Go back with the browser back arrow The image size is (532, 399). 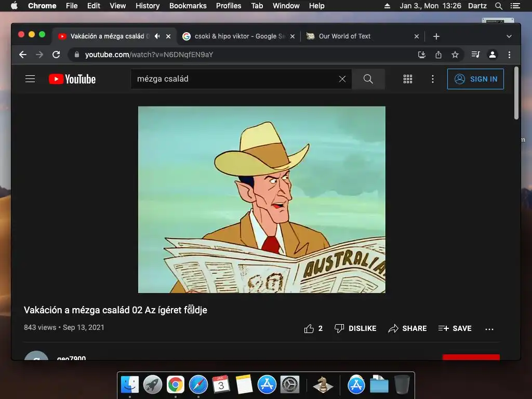pyautogui.click(x=23, y=55)
